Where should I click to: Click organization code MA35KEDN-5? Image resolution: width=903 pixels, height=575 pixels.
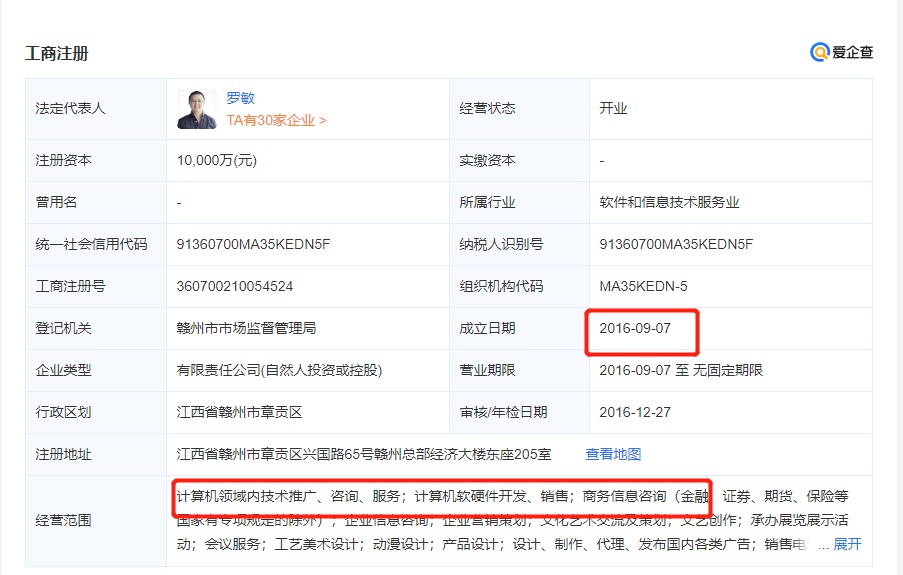pos(643,286)
